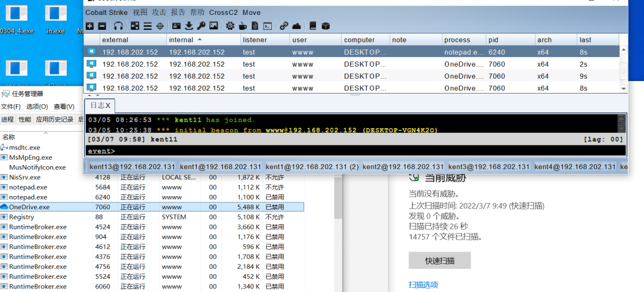
Task: Select the Registry process row
Action: [152, 217]
